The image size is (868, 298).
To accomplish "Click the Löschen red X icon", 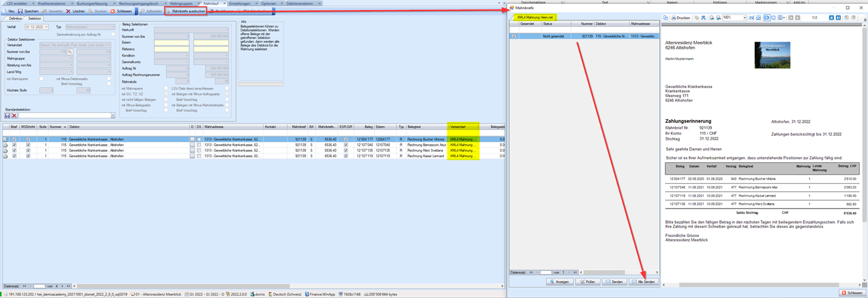I will pyautogui.click(x=68, y=11).
